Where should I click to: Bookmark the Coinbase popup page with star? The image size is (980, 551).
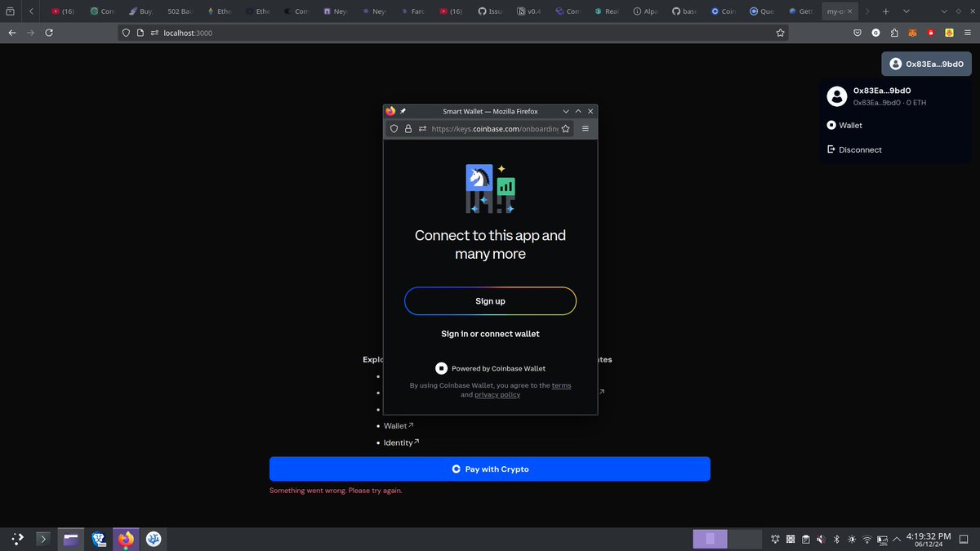point(565,129)
